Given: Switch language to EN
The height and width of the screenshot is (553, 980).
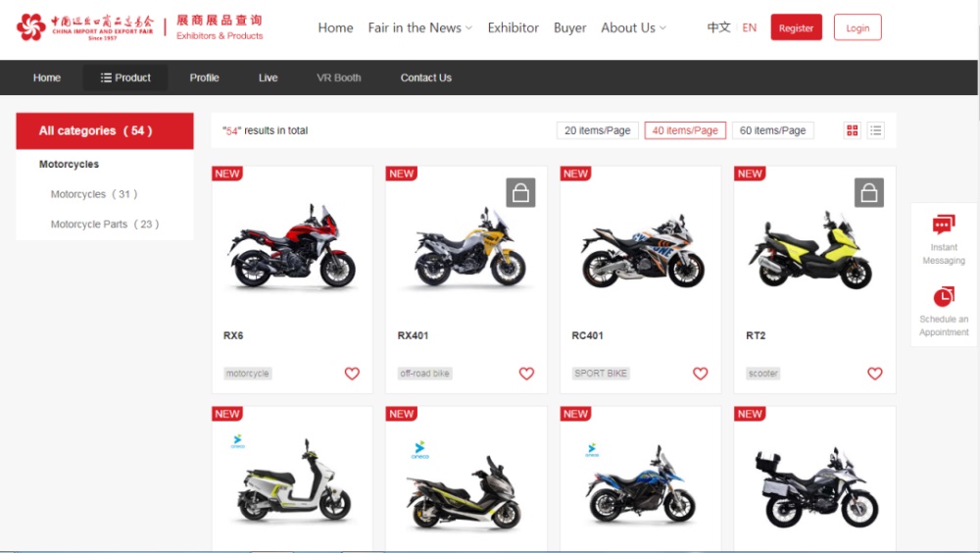Looking at the screenshot, I should [x=749, y=27].
